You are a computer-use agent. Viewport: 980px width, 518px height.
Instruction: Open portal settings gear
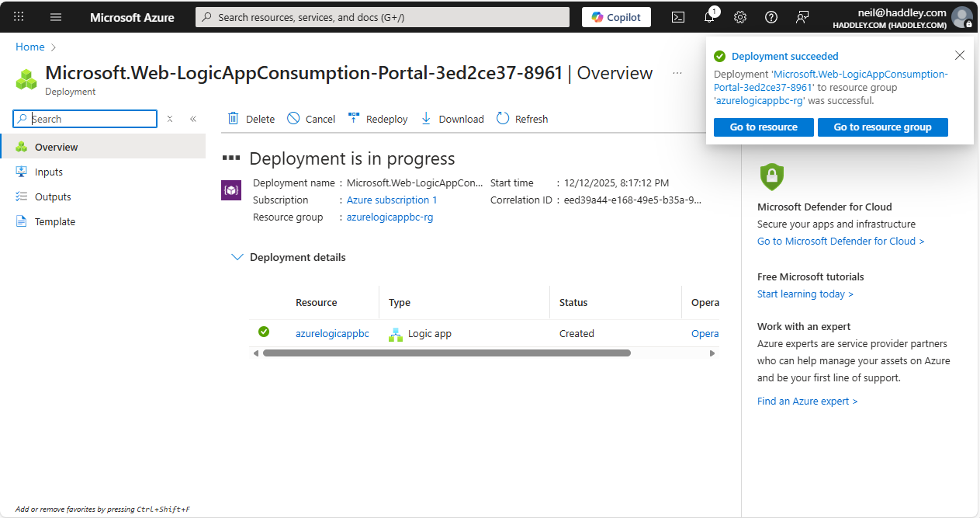point(739,17)
